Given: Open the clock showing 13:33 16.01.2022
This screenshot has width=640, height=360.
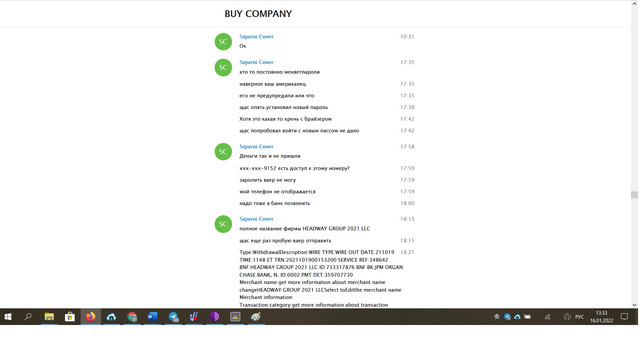Looking at the screenshot, I should coord(602,317).
